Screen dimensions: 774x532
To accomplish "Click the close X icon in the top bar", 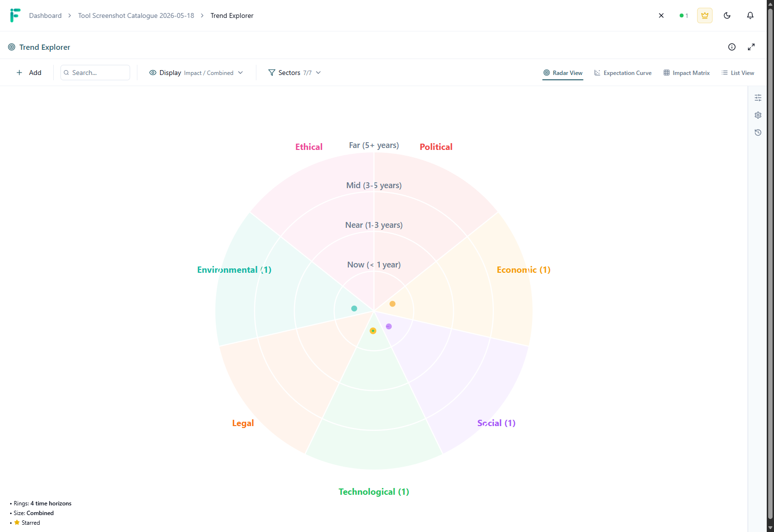I will [x=661, y=15].
